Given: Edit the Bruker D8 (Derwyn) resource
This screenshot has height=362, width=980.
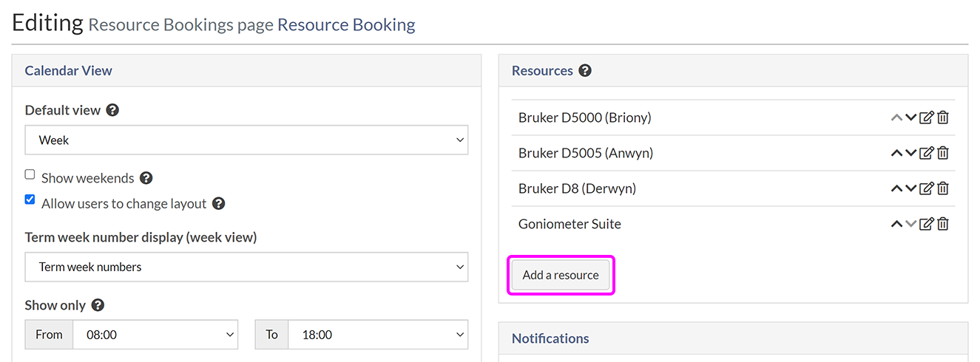Looking at the screenshot, I should pyautogui.click(x=927, y=188).
